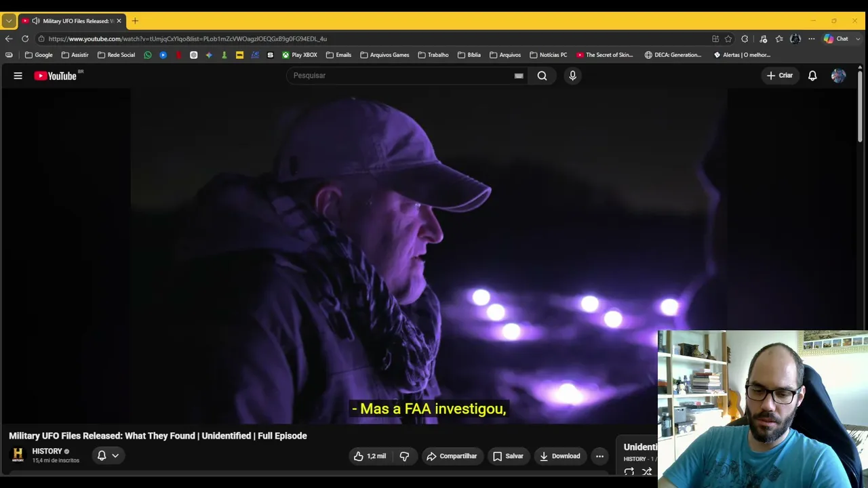Expand the Notícias PC bookmarks folder
Image resolution: width=868 pixels, height=488 pixels.
[548, 55]
